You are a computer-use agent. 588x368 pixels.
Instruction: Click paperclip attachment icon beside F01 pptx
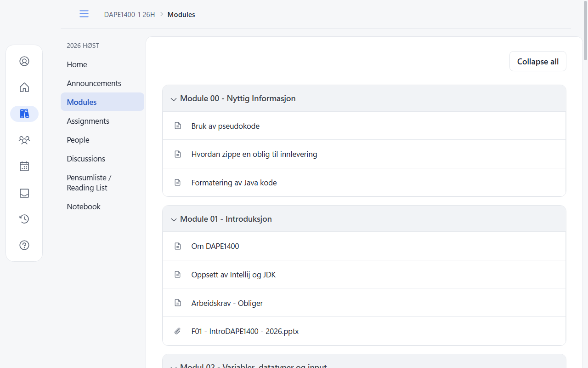178,331
